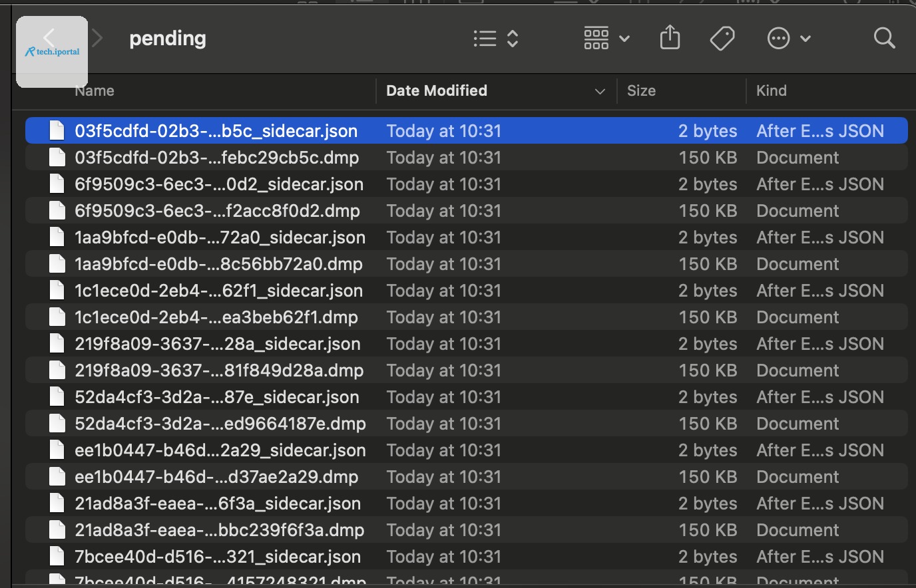Click the pending folder title
This screenshot has height=588, width=916.
click(168, 39)
